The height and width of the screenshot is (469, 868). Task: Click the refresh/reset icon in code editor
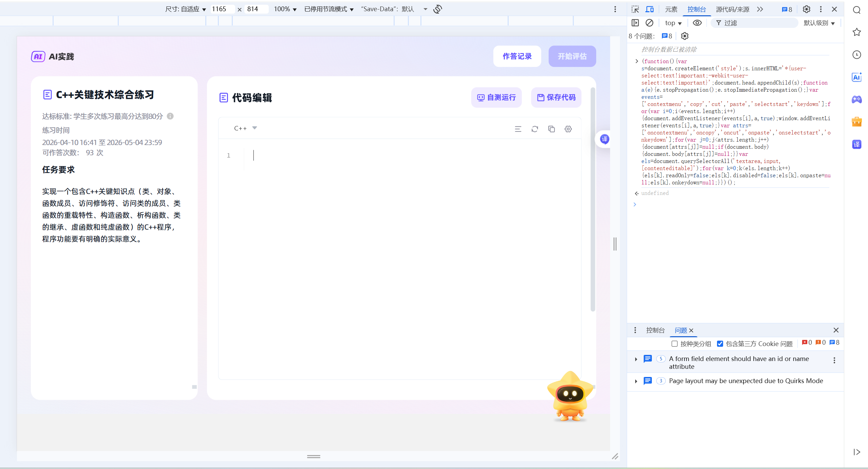click(x=535, y=129)
